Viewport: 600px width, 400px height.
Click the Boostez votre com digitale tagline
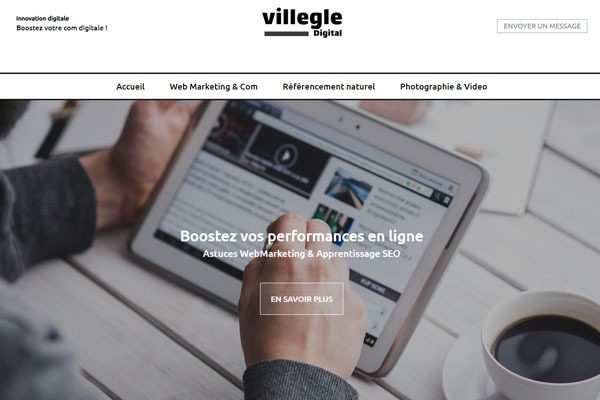[x=62, y=28]
